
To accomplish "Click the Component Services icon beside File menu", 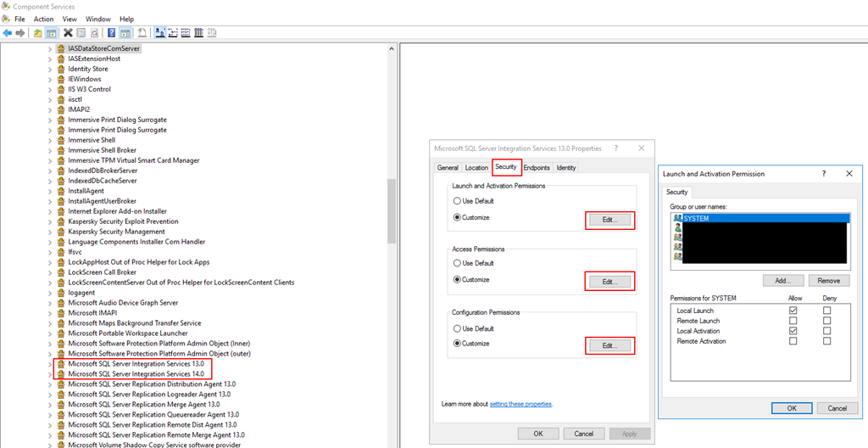I will click(6, 19).
